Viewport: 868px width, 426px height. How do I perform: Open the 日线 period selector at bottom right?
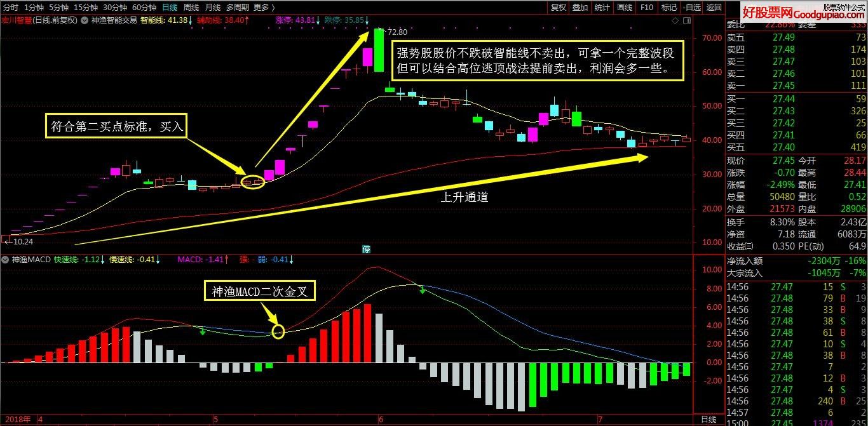[x=708, y=420]
